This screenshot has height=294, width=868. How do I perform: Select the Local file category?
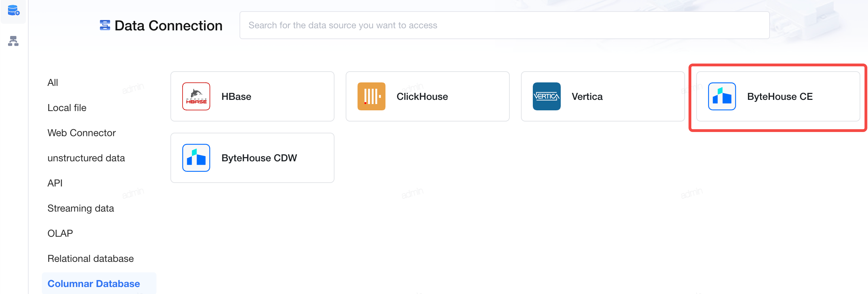(67, 108)
